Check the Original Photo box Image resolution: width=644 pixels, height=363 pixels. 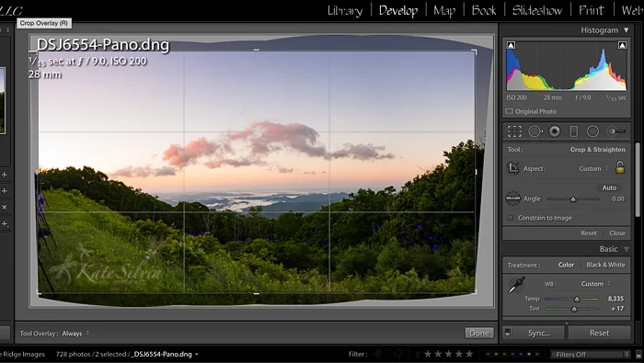click(510, 111)
